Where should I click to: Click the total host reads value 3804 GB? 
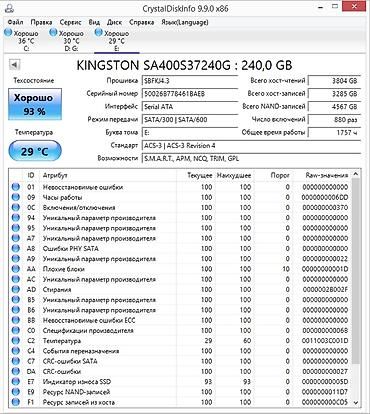click(334, 81)
